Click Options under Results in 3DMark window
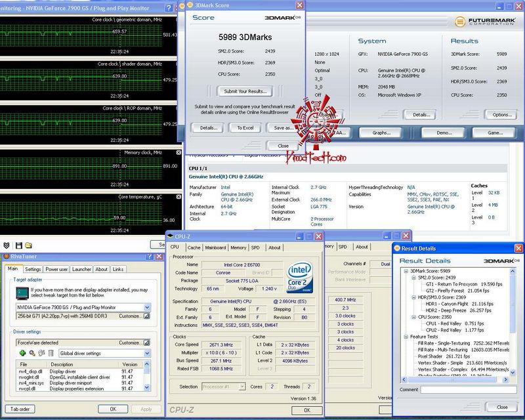 click(x=502, y=115)
